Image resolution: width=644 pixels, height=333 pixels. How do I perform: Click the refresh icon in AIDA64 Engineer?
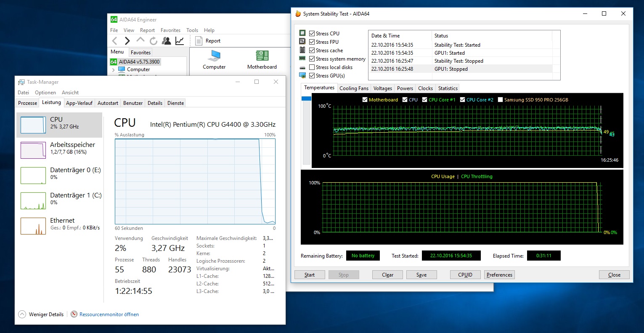point(154,41)
